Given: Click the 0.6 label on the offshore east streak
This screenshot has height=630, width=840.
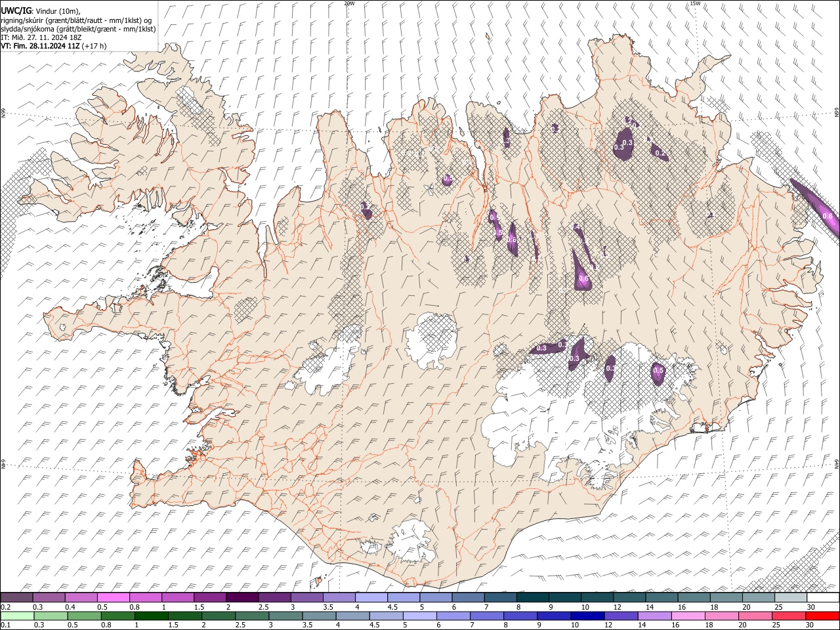Looking at the screenshot, I should pos(828,216).
